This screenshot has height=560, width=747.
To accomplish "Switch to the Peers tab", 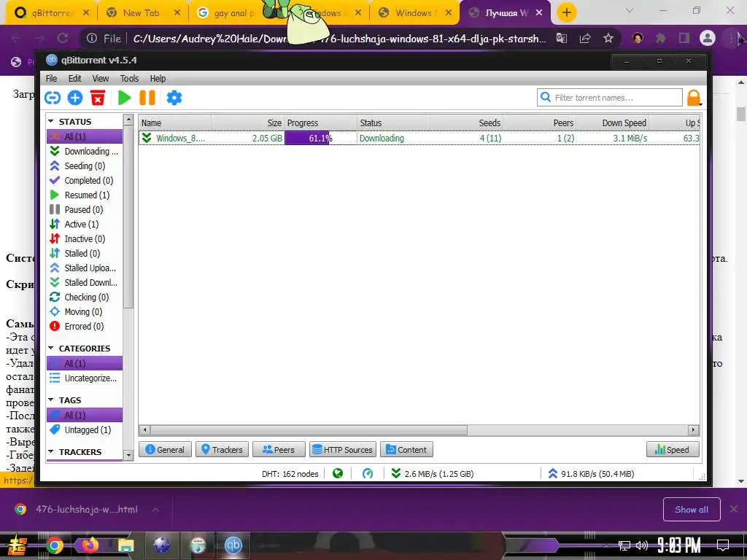I will click(279, 449).
